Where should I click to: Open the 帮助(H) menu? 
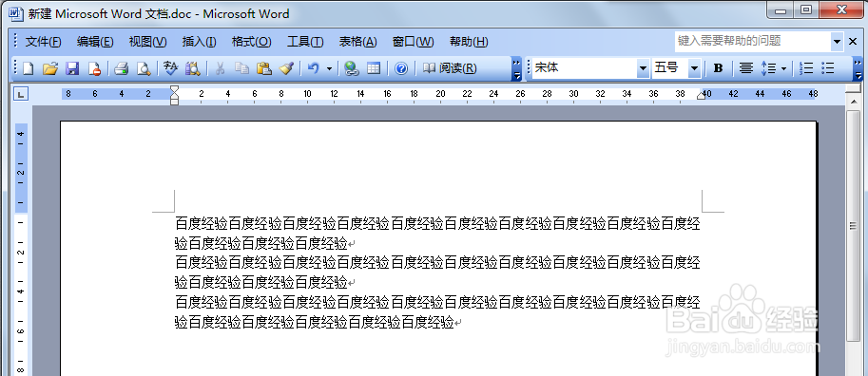(x=469, y=42)
